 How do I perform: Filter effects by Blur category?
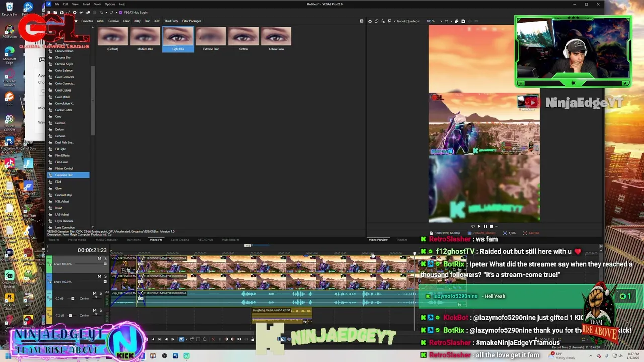(147, 21)
